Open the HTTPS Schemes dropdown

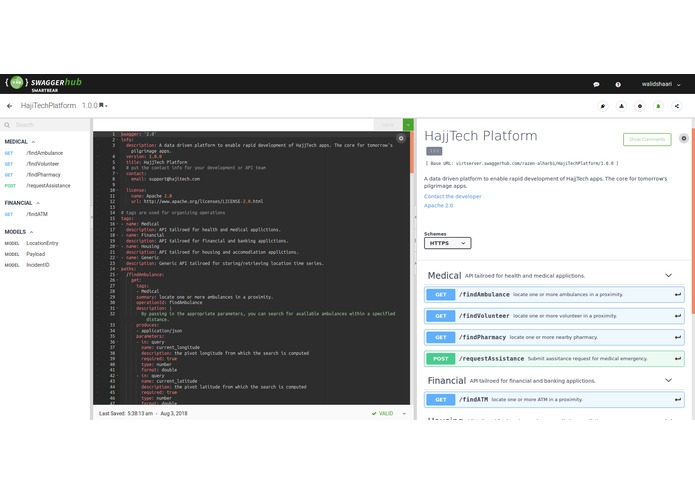click(x=447, y=243)
